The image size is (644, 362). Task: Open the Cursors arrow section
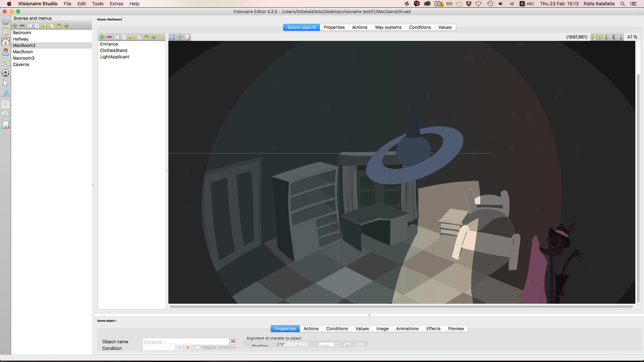(x=5, y=83)
